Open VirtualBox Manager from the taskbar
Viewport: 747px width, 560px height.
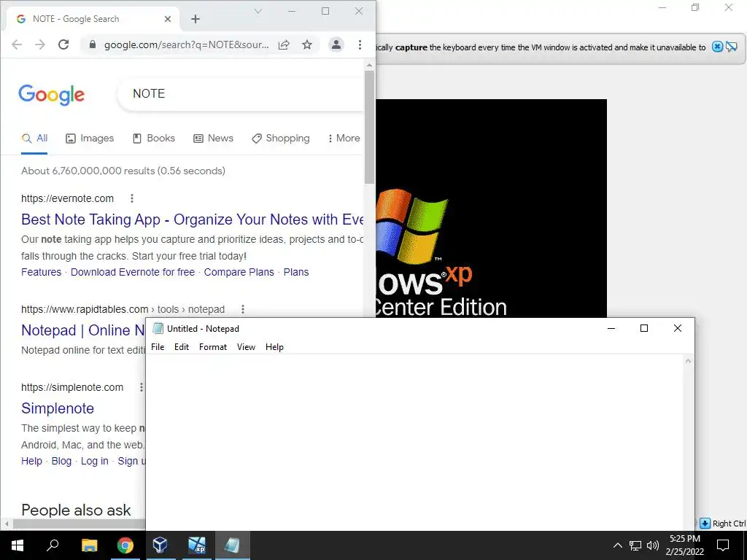click(160, 545)
